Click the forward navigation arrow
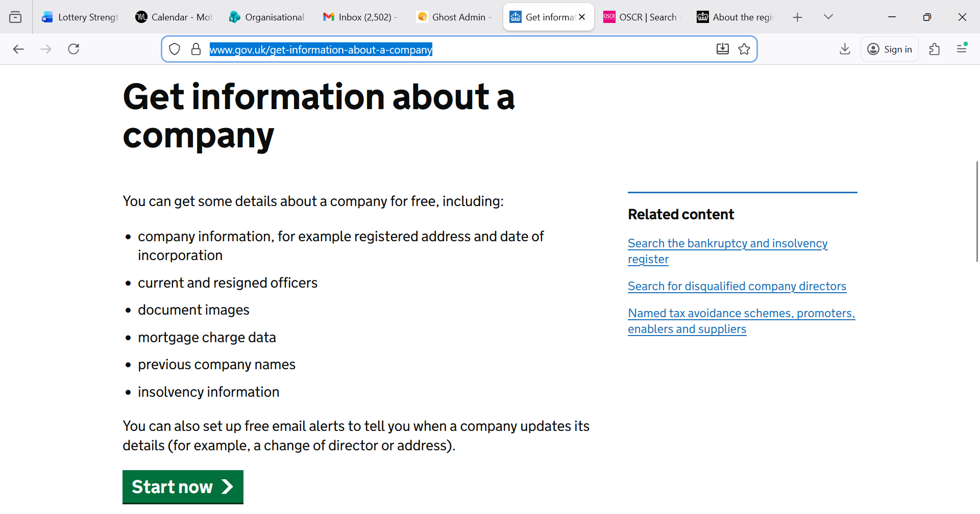This screenshot has height=514, width=980. (x=46, y=49)
